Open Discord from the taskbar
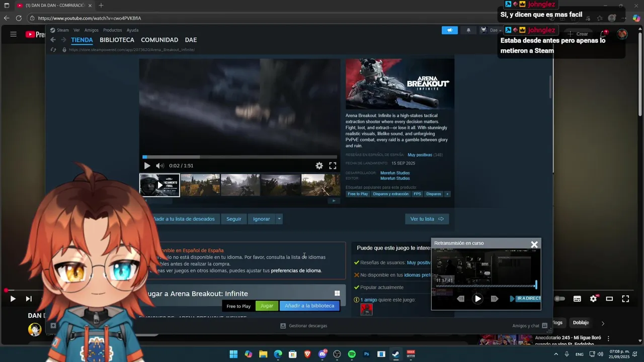Image resolution: width=644 pixels, height=362 pixels. click(x=323, y=354)
